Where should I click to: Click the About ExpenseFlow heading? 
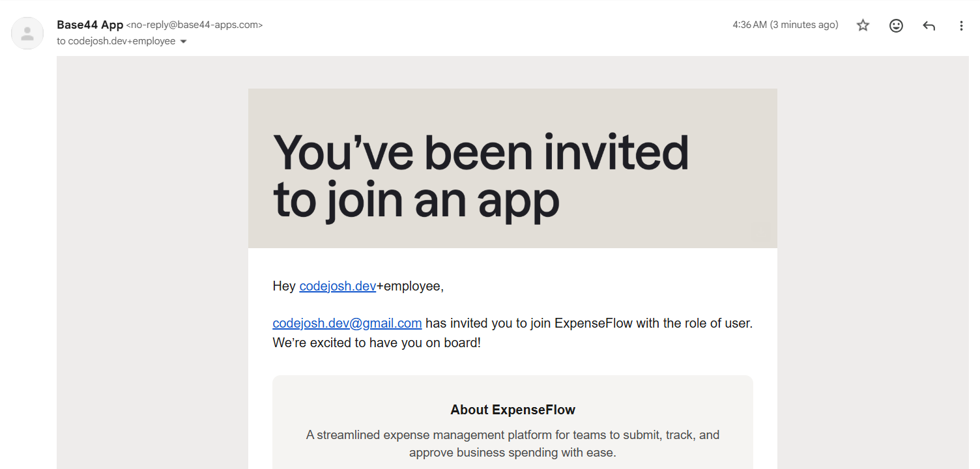click(x=513, y=410)
